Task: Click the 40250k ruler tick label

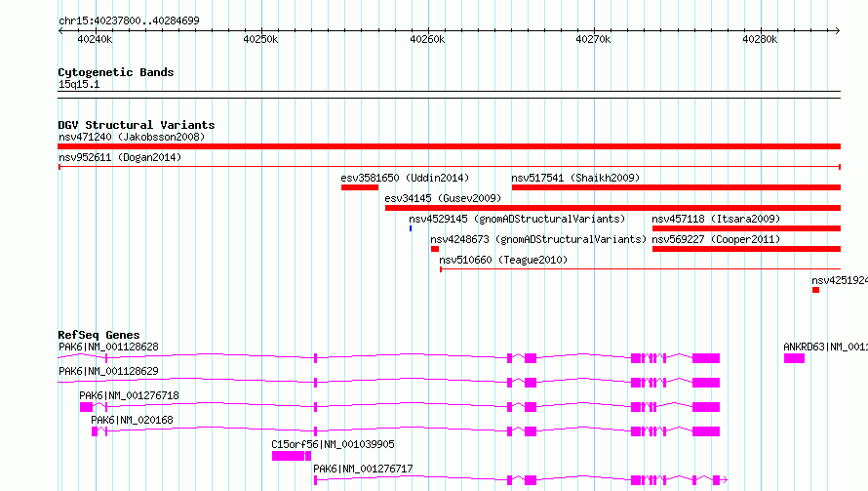Action: (260, 40)
